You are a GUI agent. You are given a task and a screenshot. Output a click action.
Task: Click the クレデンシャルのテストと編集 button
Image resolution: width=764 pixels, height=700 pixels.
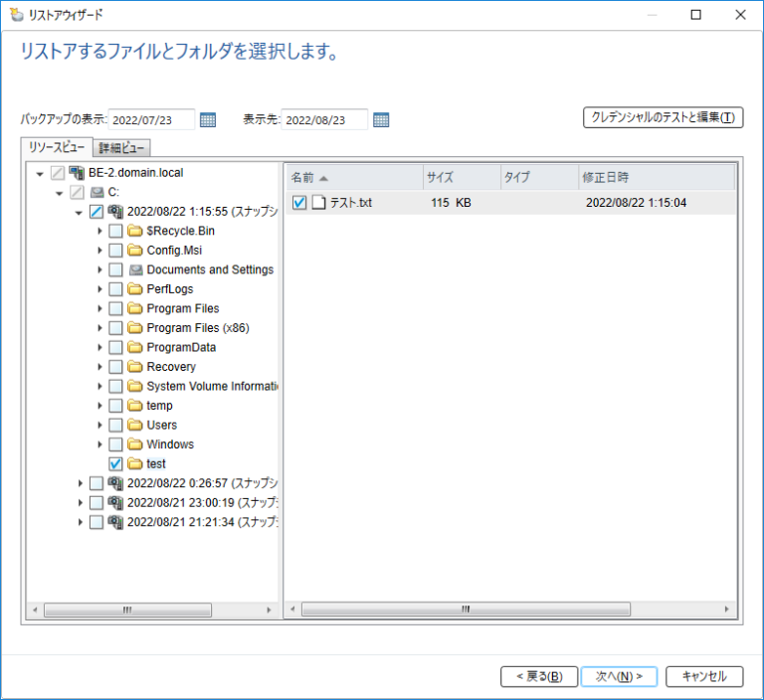coord(663,117)
